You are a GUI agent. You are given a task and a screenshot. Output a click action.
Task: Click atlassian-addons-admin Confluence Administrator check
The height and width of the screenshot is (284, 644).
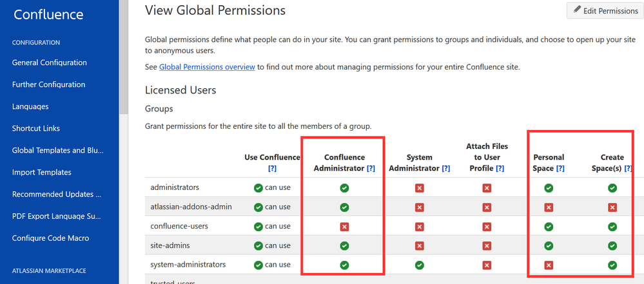(x=345, y=207)
